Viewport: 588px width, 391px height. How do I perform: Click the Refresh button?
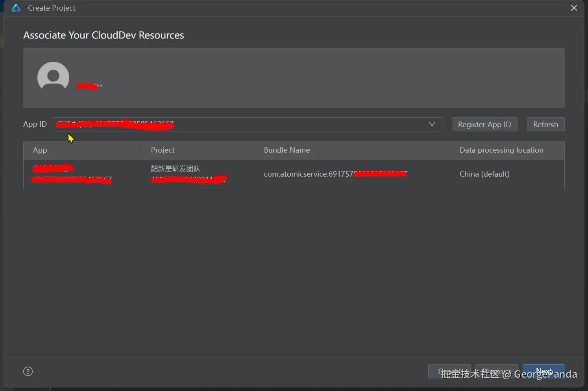pyautogui.click(x=545, y=124)
